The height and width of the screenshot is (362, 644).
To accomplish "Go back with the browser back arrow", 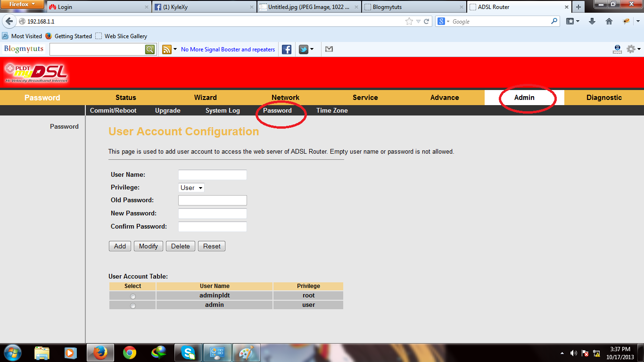I will 9,21.
